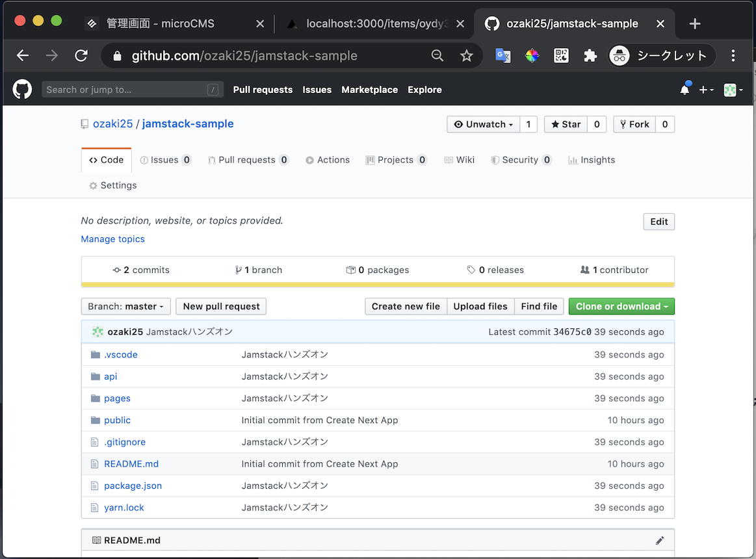The image size is (756, 559).
Task: Bookmark this page with the star icon
Action: point(466,56)
